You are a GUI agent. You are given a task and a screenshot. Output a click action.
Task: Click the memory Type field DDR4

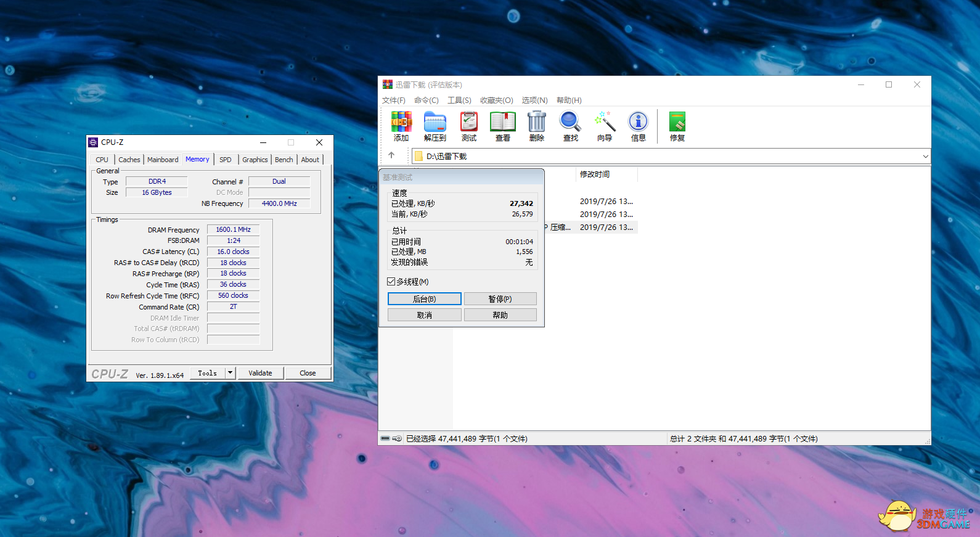[157, 181]
